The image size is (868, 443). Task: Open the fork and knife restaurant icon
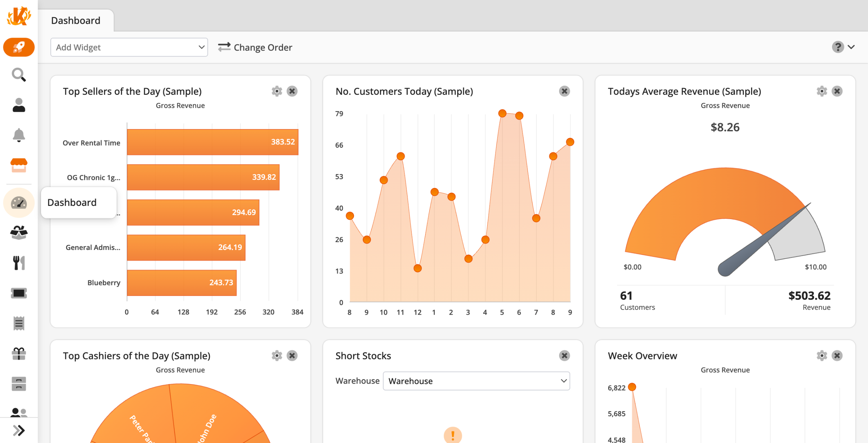(19, 263)
